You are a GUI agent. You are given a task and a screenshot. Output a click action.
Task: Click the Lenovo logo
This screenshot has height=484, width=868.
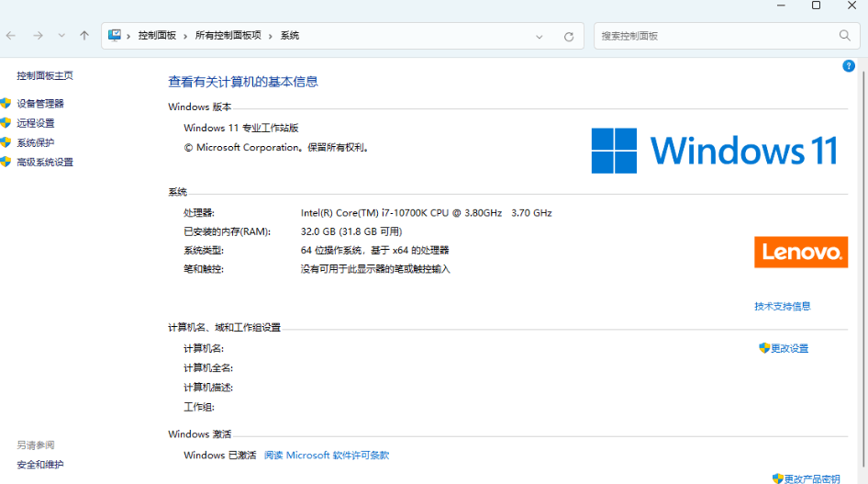801,252
